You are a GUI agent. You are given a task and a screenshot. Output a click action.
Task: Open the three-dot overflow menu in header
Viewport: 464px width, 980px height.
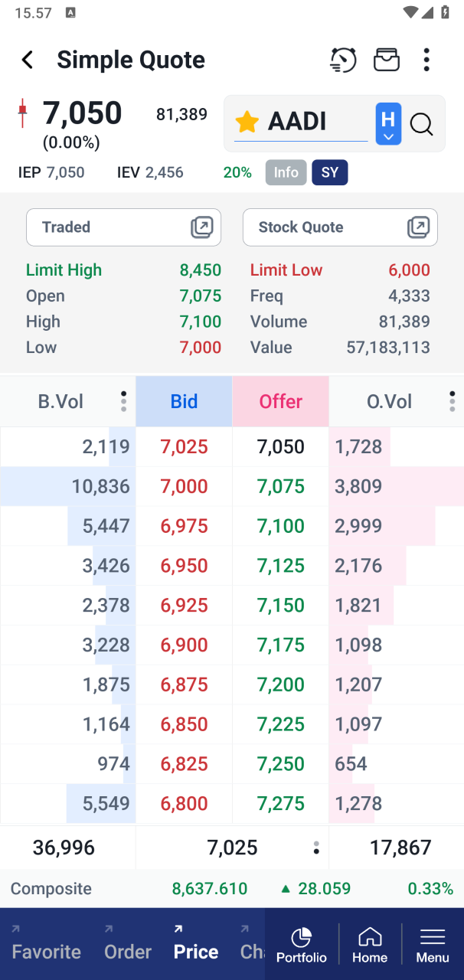tap(426, 60)
